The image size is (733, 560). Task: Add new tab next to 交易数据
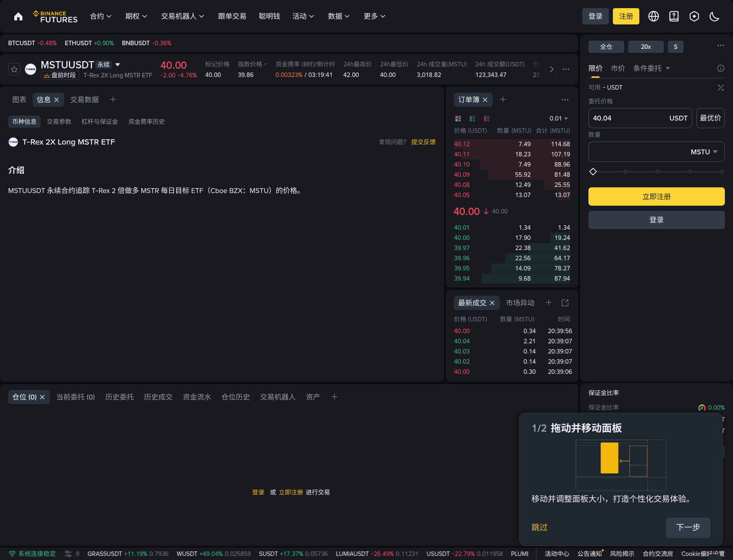pos(113,99)
